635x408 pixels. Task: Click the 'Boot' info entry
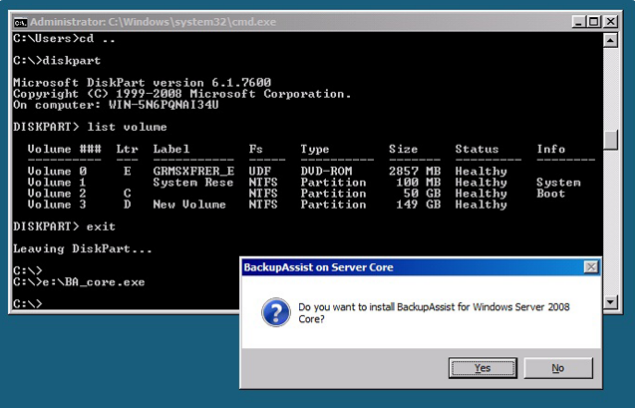coord(551,193)
